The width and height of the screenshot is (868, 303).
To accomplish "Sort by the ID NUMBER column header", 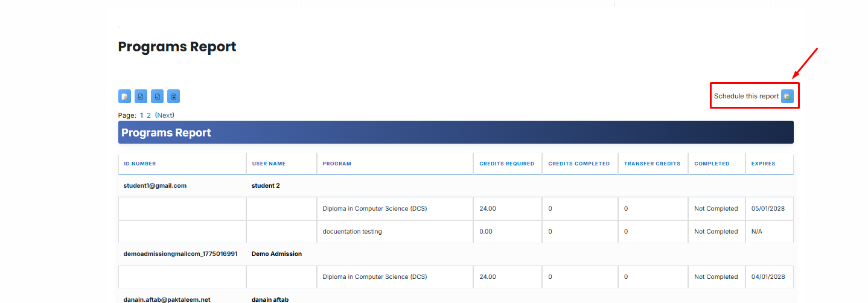I will (x=140, y=164).
